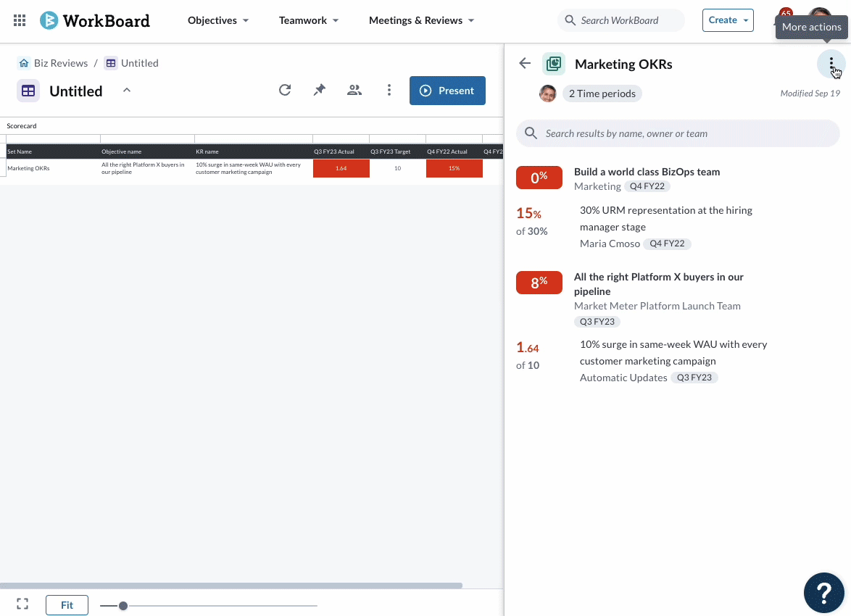Viewport: 851px width, 616px height.
Task: Click the horizontal scrollbar under scorecard
Action: [231, 586]
